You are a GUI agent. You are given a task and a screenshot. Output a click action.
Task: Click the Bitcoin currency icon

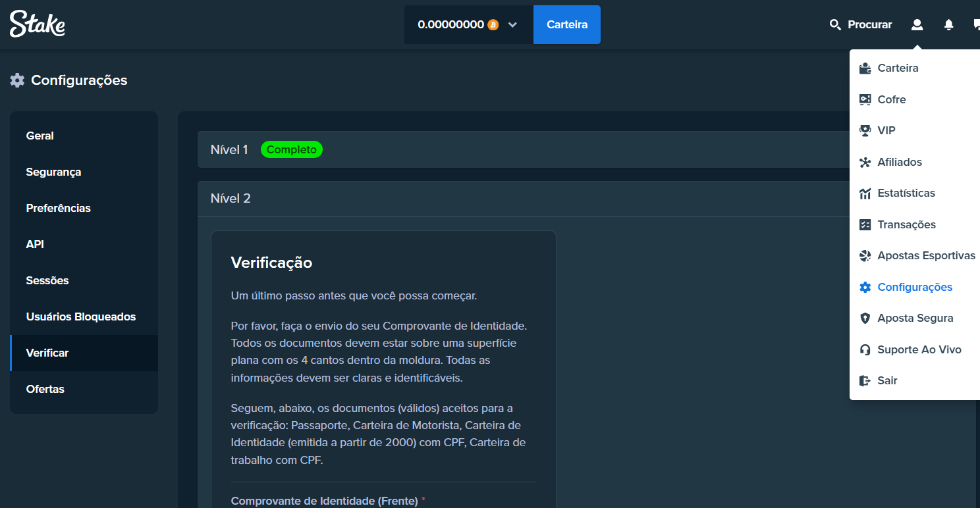(x=493, y=24)
